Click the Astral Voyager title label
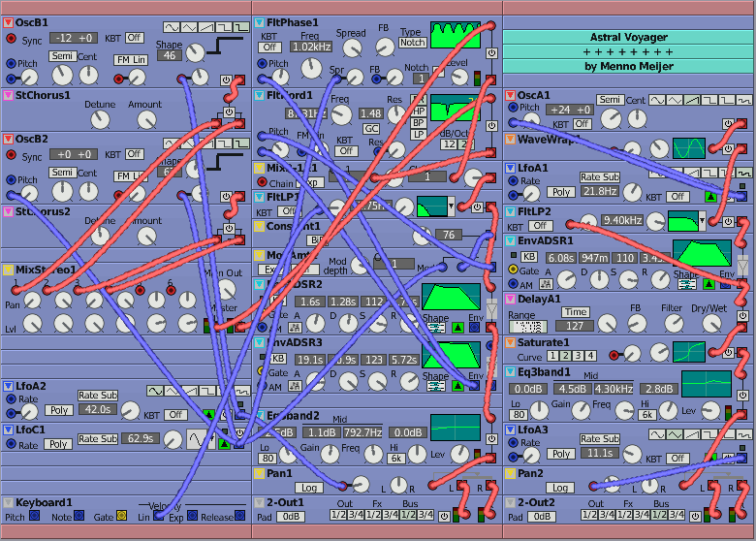 click(x=629, y=37)
